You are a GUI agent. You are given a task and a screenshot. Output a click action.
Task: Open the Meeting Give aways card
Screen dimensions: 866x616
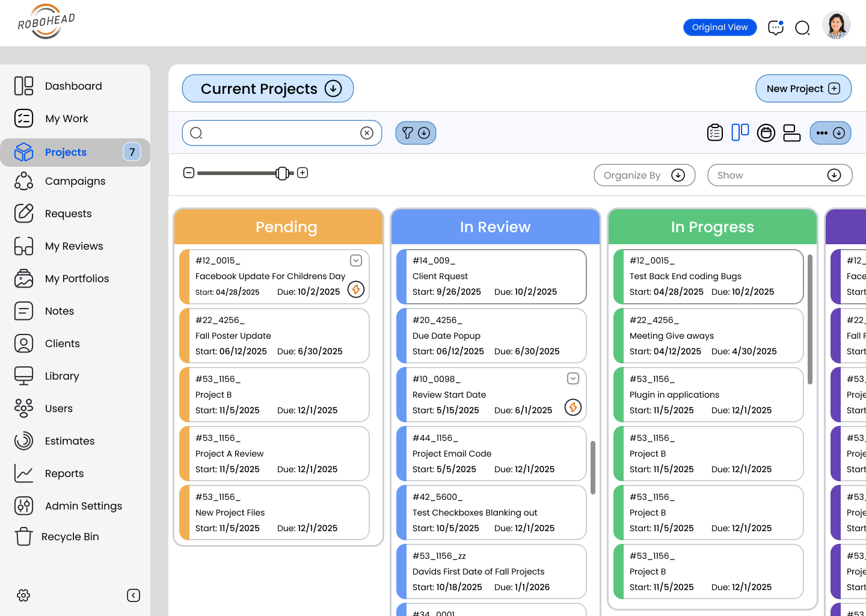708,336
